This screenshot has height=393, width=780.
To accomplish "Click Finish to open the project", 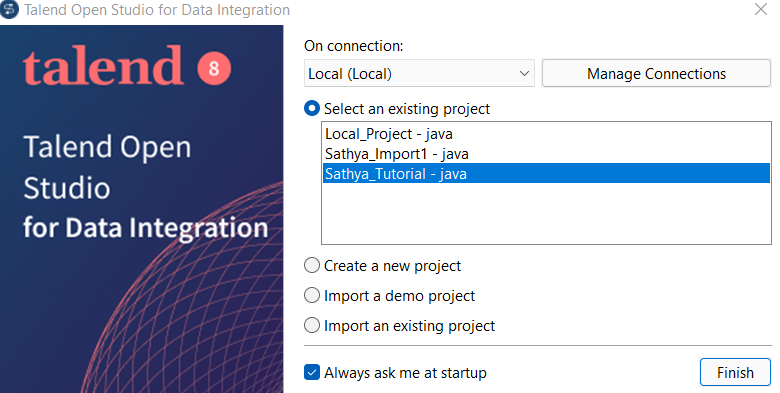I will (x=735, y=372).
